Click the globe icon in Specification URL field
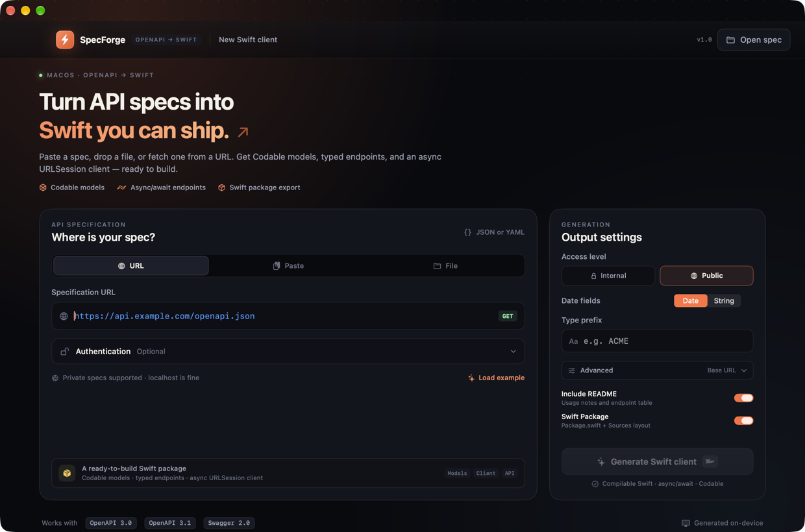The width and height of the screenshot is (805, 532). [x=64, y=316]
